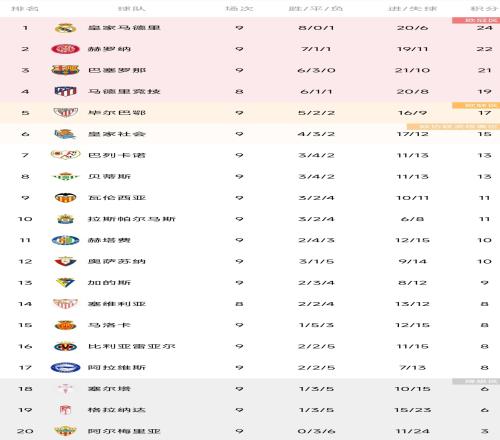Click the 胜/平/负 column header

(316, 8)
